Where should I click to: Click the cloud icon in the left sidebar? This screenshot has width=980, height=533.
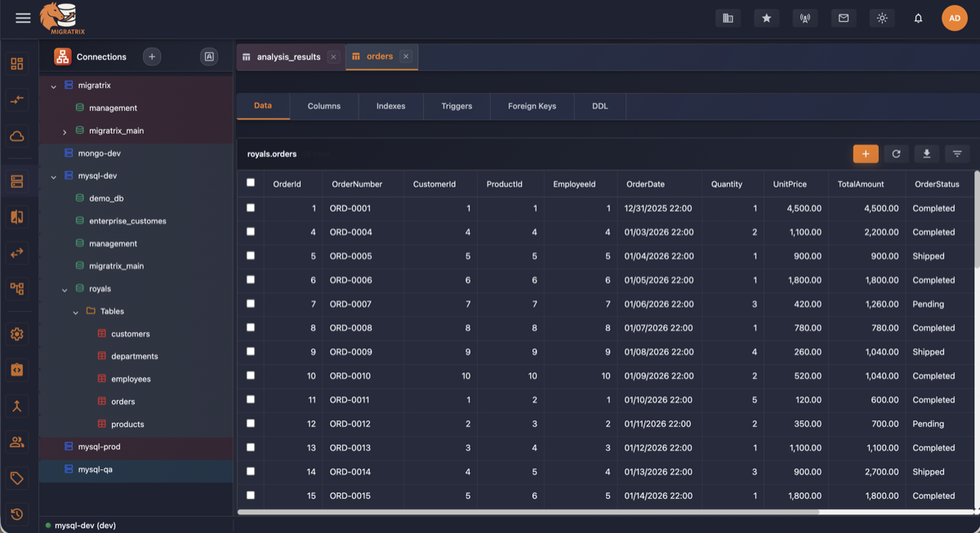(x=17, y=136)
